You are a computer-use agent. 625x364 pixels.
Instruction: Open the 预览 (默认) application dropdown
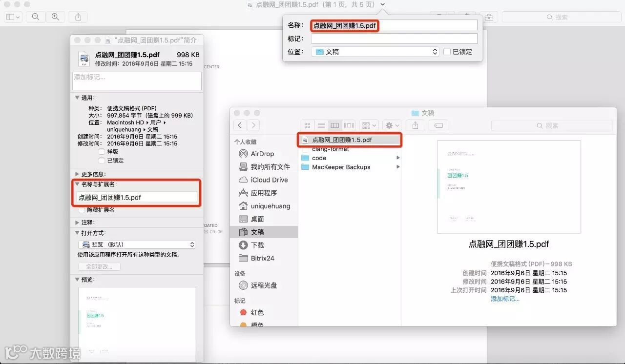click(x=137, y=244)
